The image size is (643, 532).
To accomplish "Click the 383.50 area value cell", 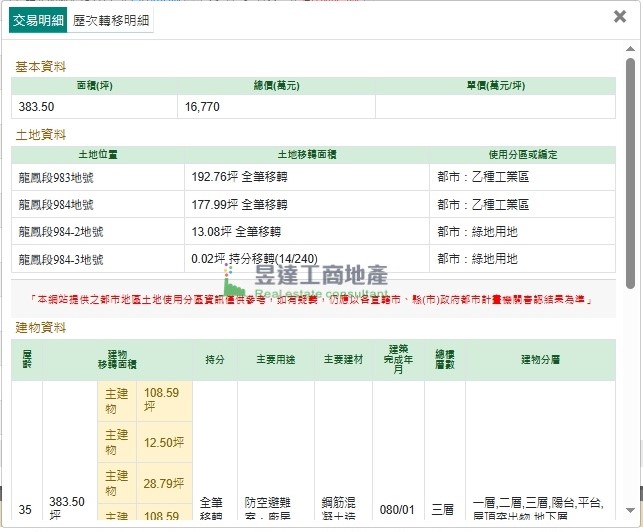I will 95,107.
